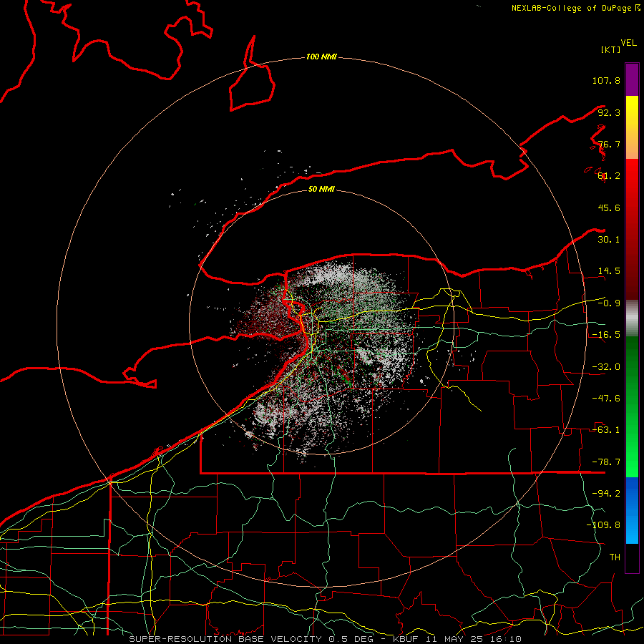The width and height of the screenshot is (644, 644).
Task: Click the TH legend label
Action: tap(615, 557)
